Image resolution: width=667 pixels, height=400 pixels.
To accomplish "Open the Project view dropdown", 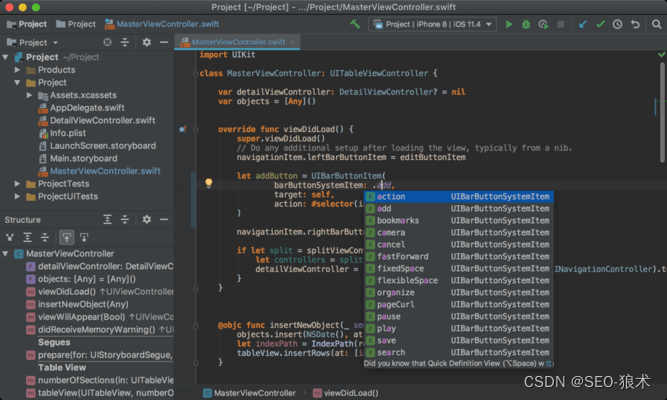I will pyautogui.click(x=33, y=42).
